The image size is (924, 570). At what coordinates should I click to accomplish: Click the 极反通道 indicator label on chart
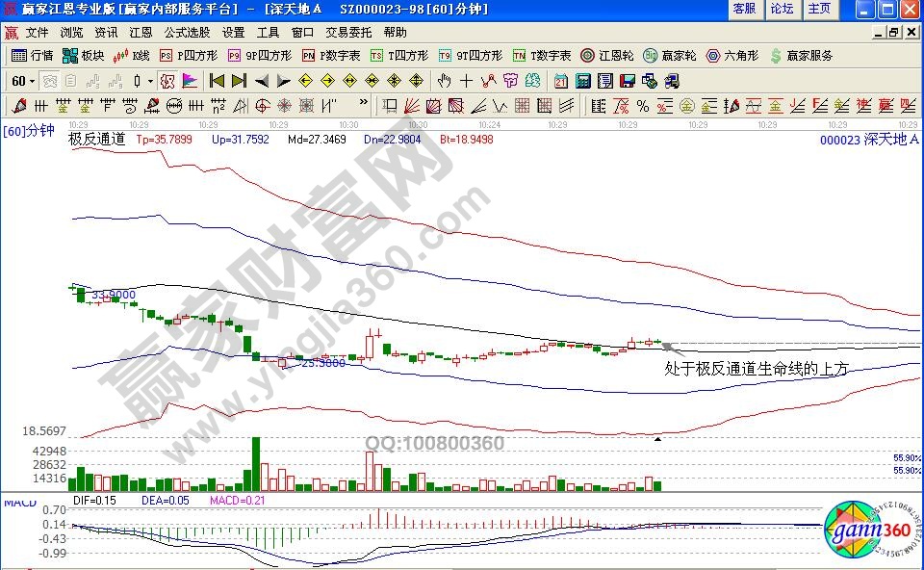[x=96, y=139]
